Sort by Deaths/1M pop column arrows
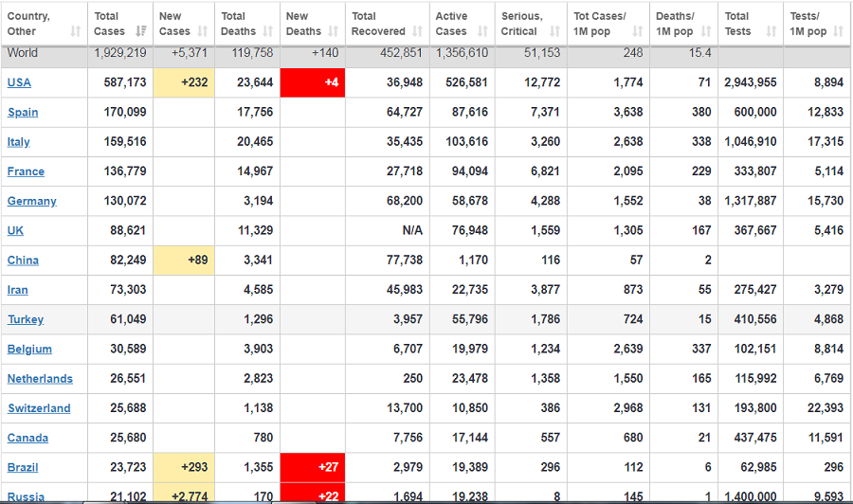This screenshot has height=504, width=853. point(706,31)
